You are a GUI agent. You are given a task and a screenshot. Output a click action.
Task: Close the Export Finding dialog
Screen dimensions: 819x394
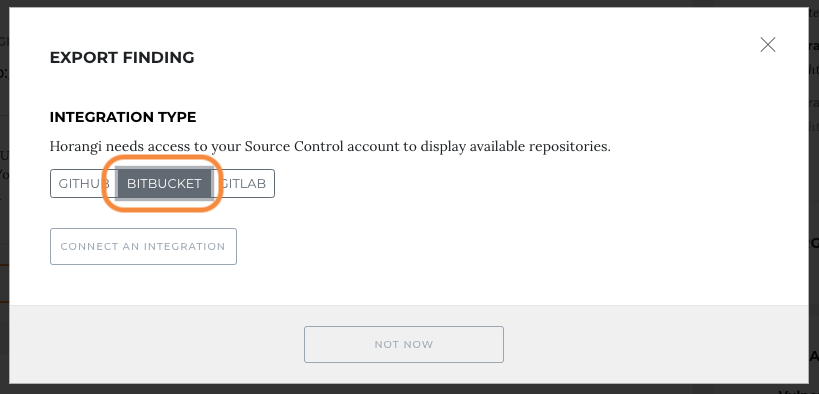(x=767, y=44)
